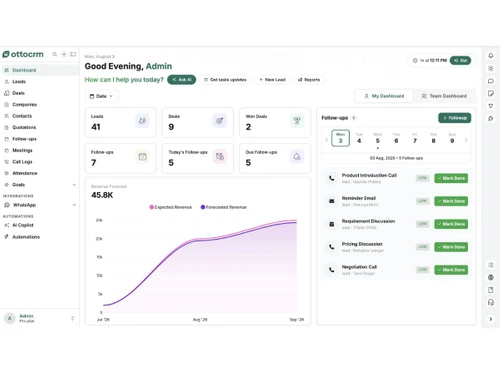This screenshot has height=375, width=500.
Task: Open the document icon in right rail
Action: [491, 290]
